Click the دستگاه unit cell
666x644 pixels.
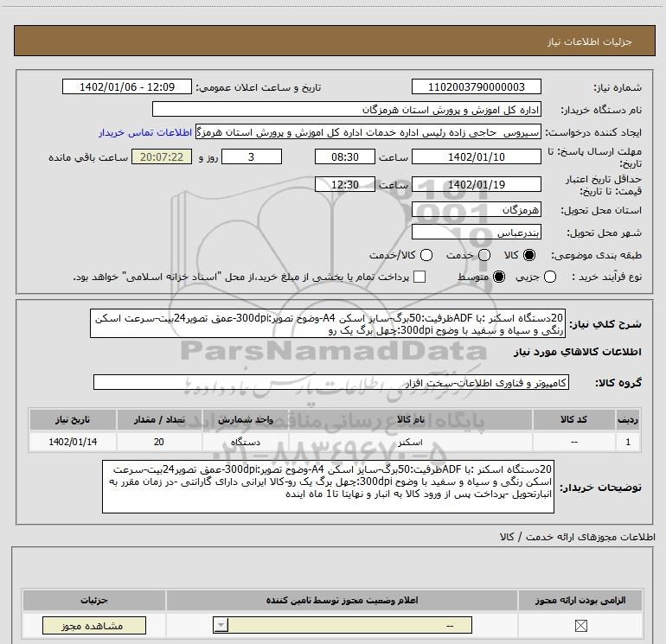pos(245,442)
